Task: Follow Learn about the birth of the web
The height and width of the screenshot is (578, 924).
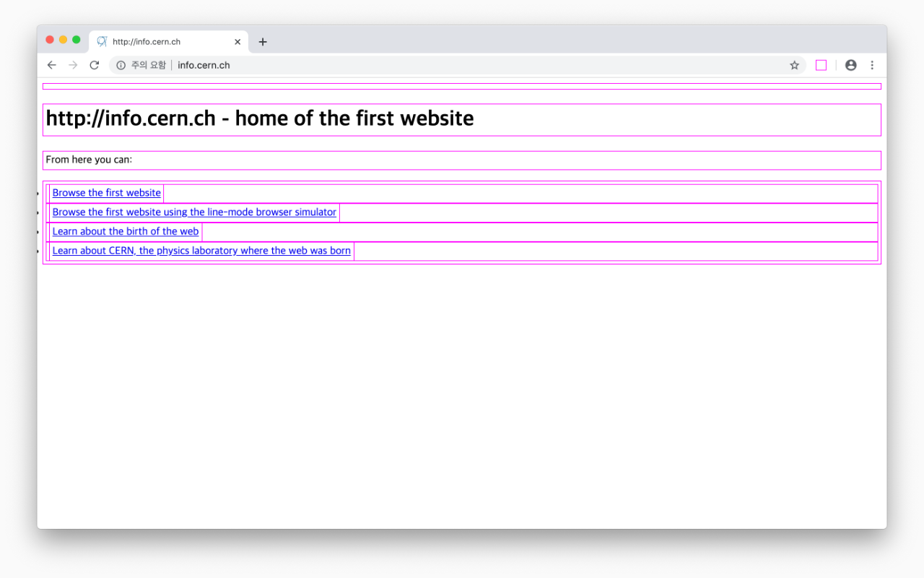Action: click(126, 231)
